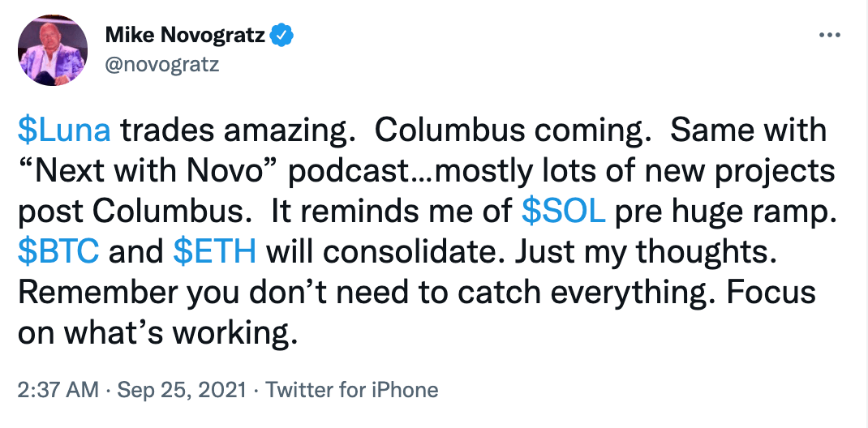This screenshot has width=868, height=428.
Task: Open the $ETH cashtag
Action: (215, 251)
